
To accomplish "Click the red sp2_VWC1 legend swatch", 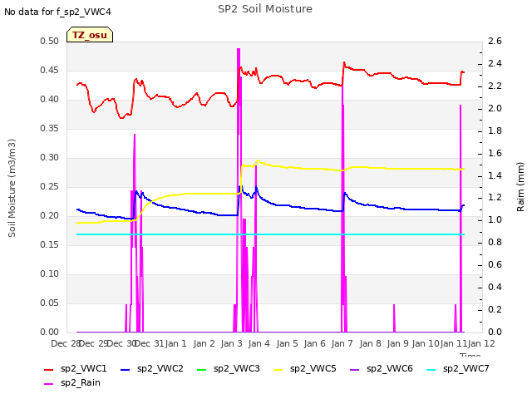I will 49,369.
